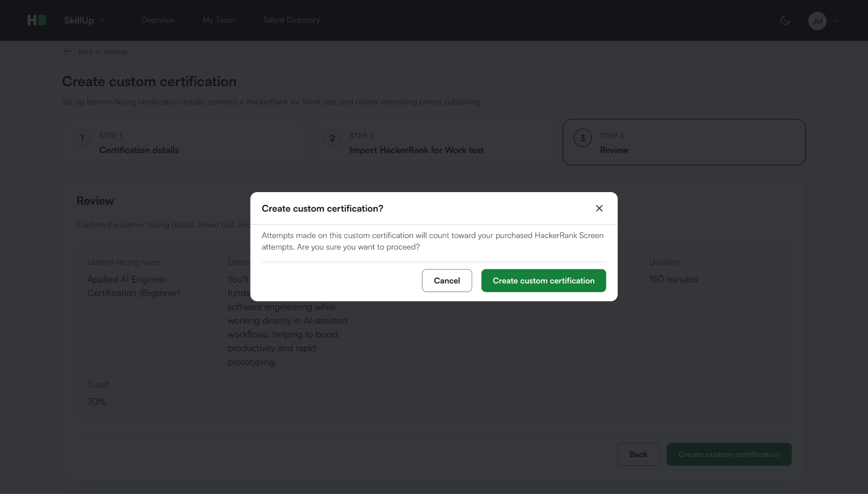Close the dialog with X icon

599,208
